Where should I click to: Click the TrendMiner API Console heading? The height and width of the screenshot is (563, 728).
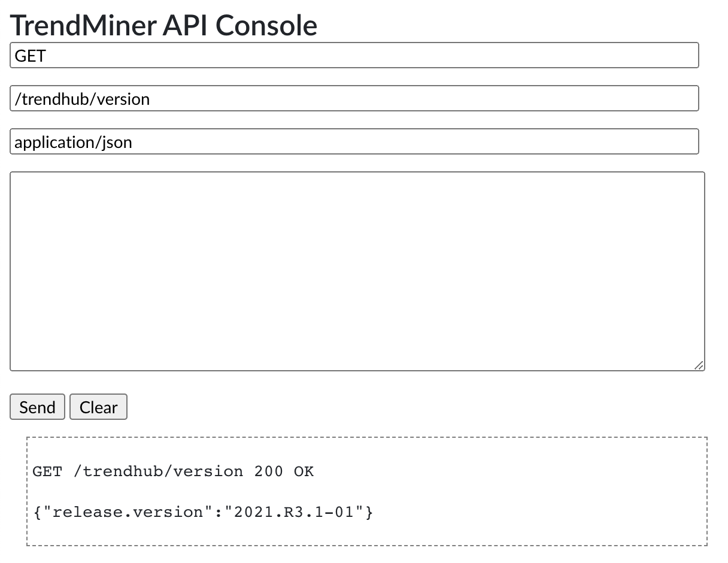pos(163,25)
